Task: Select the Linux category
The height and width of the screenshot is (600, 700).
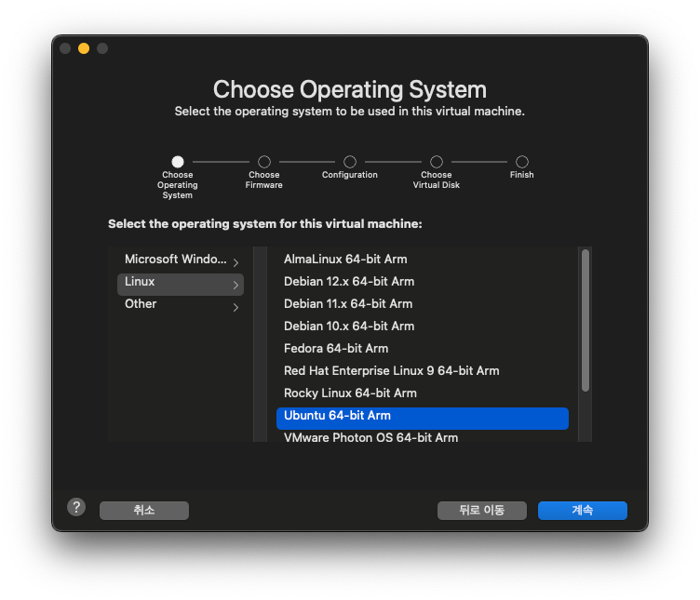Action: [181, 284]
